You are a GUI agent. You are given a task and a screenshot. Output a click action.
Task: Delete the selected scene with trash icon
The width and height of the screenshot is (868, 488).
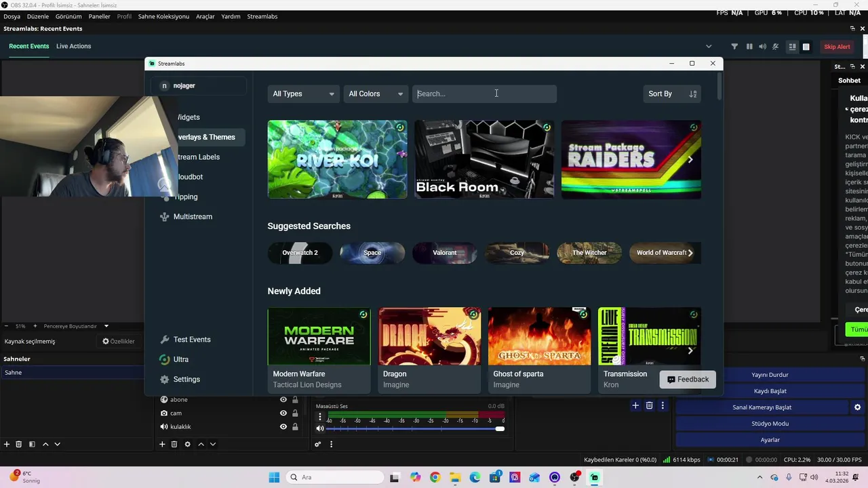19,444
